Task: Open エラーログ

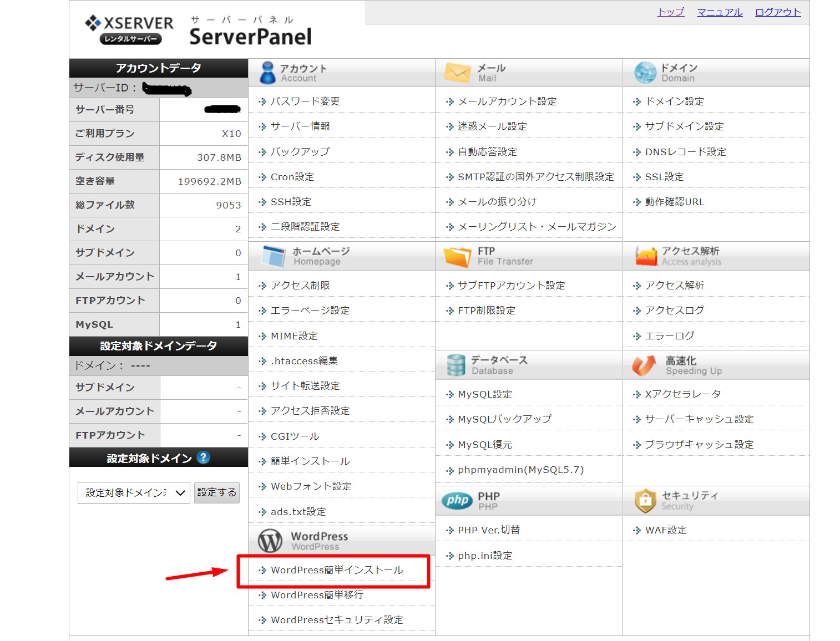Action: click(x=669, y=336)
